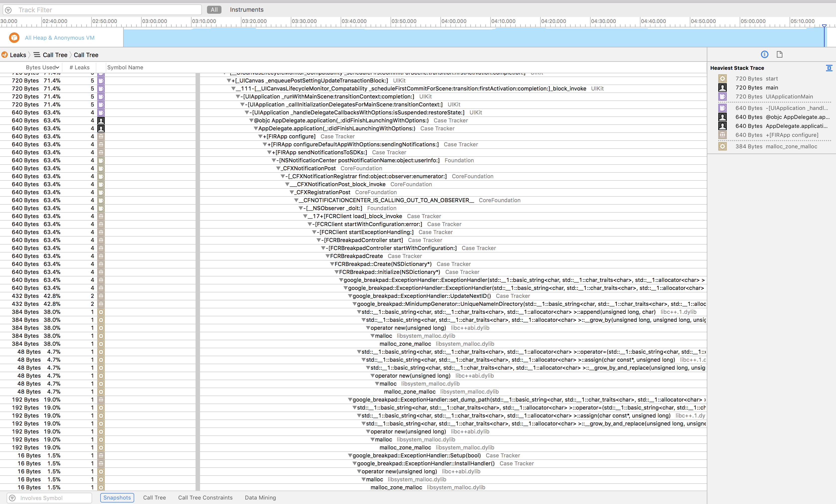Select the malloc_zone_malloc frame gear icon
The width and height of the screenshot is (836, 504).
(x=723, y=146)
